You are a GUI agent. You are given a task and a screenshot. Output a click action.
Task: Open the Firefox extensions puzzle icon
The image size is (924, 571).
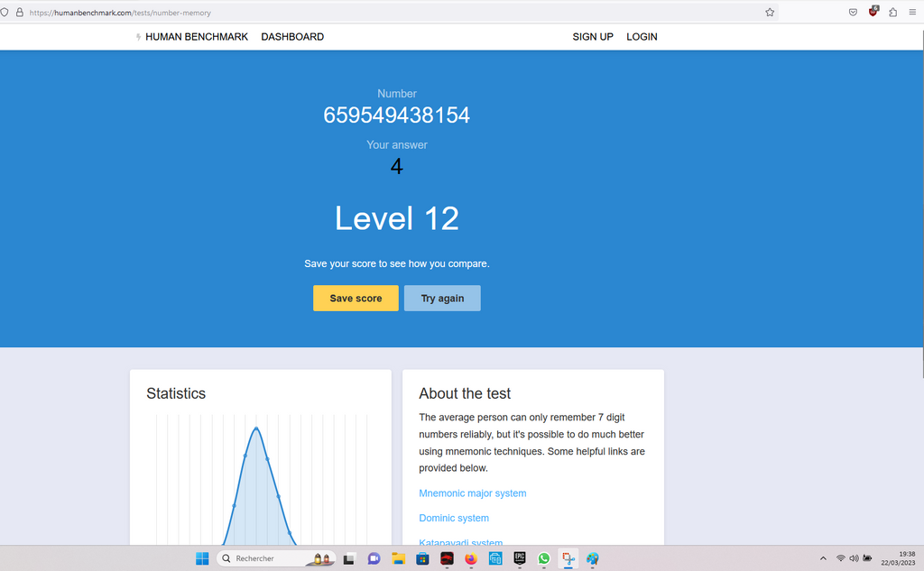(892, 13)
